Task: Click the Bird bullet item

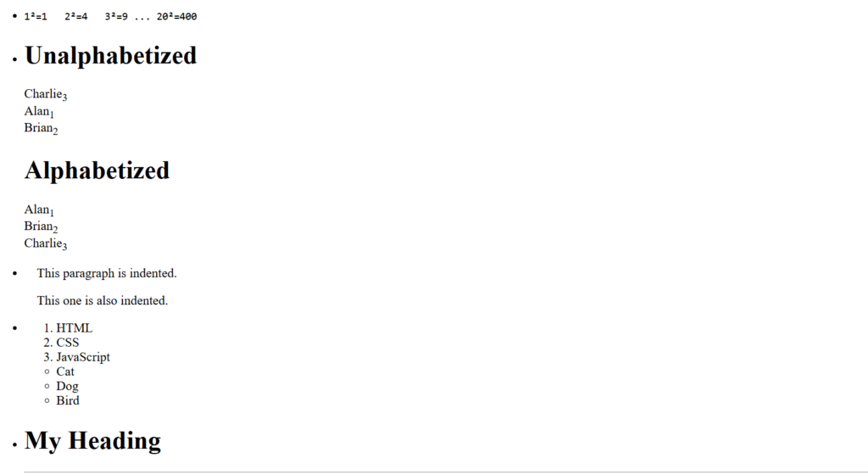Action: click(68, 400)
